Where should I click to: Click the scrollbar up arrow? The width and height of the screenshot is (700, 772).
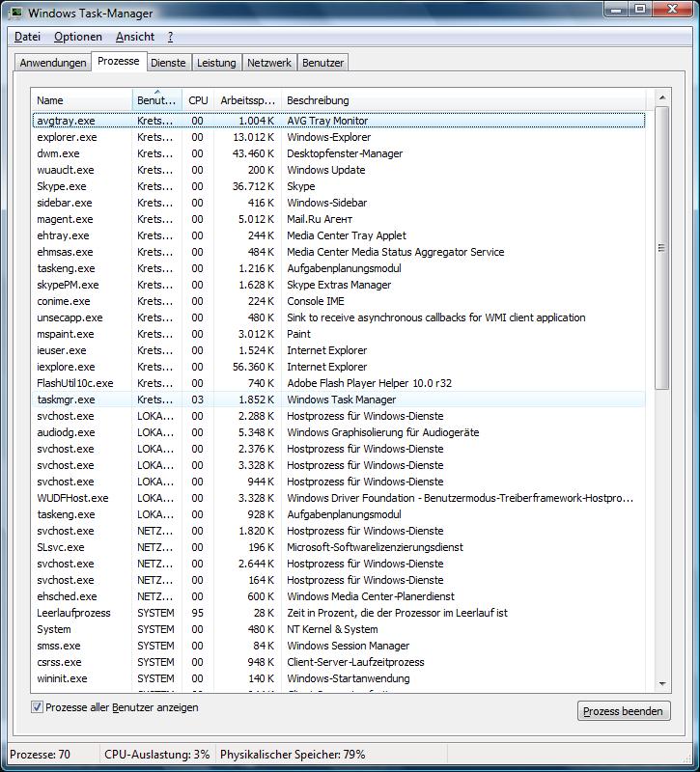click(x=662, y=97)
